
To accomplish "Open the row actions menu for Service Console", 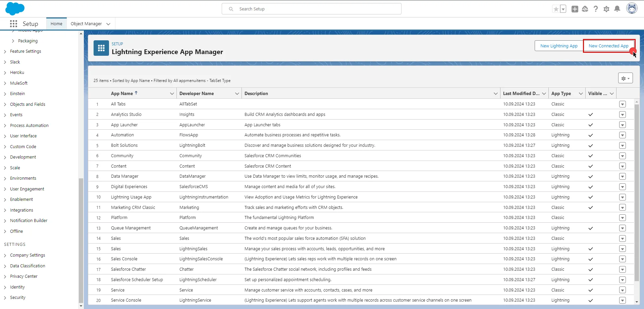I will pos(623,300).
